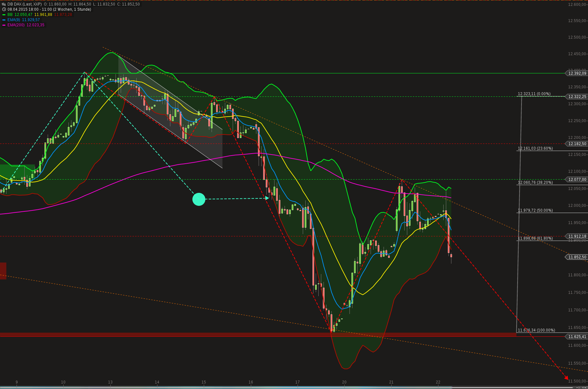Click the cyan circle marker on the chart
This screenshot has height=389, width=588.
199,199
